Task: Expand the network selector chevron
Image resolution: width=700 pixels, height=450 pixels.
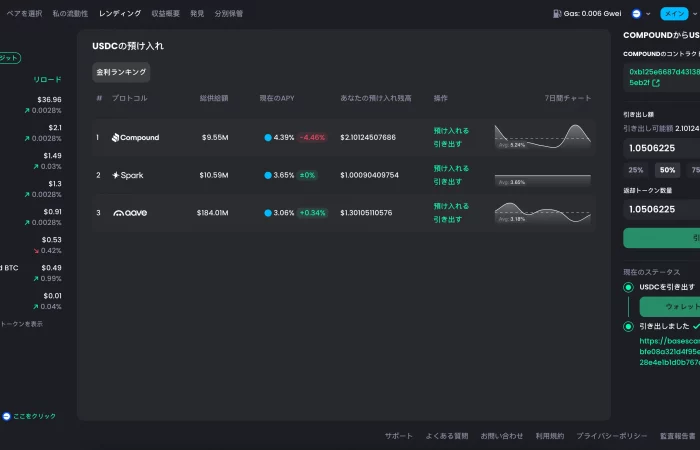Action: [648, 14]
